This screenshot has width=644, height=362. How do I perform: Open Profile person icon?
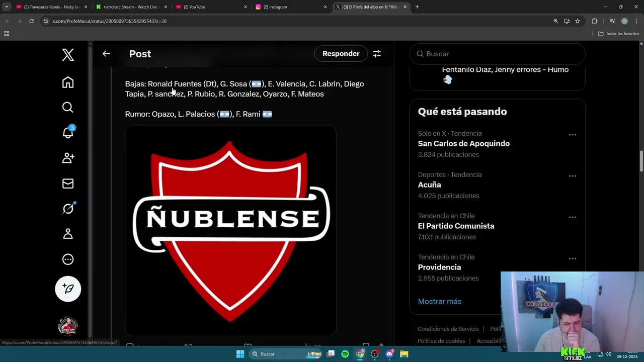pyautogui.click(x=68, y=234)
